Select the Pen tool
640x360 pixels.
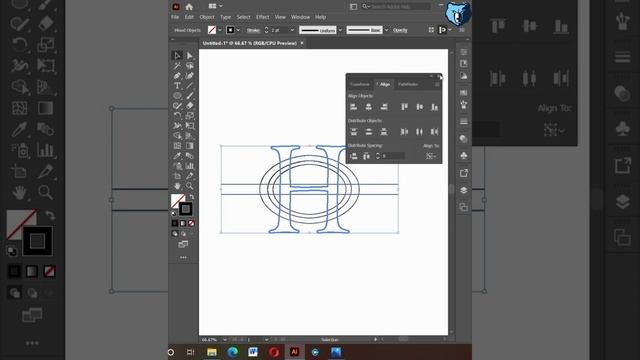tap(177, 76)
